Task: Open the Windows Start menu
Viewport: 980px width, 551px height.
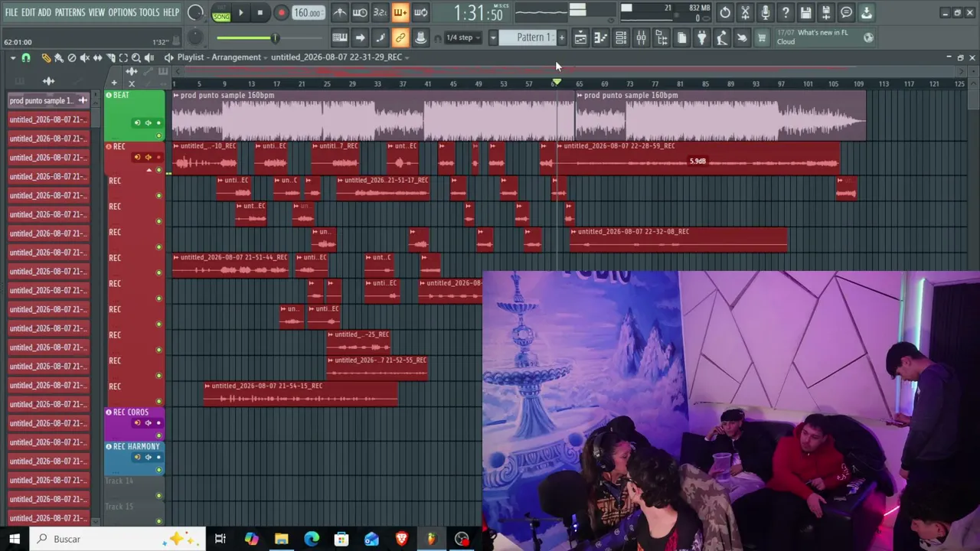Action: (15, 539)
